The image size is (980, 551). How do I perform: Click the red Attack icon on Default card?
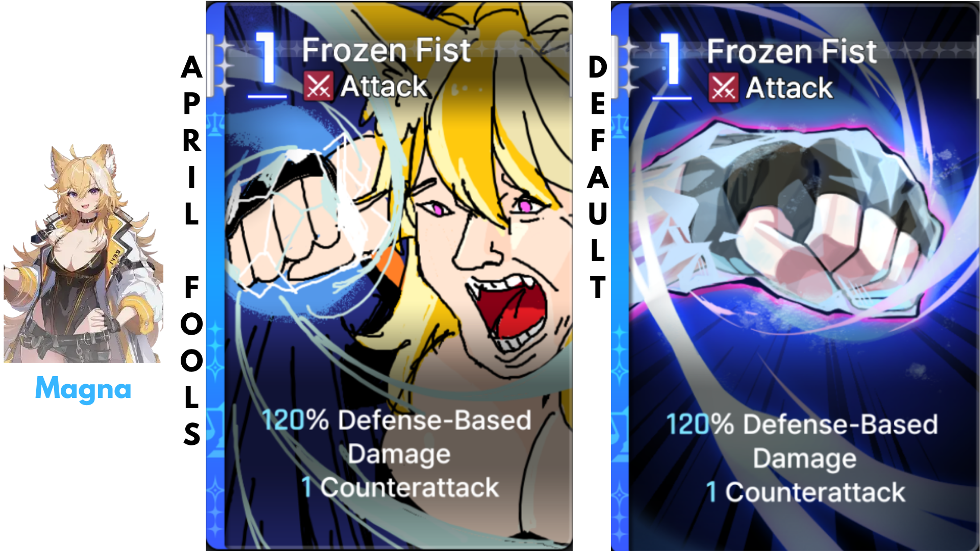723,88
